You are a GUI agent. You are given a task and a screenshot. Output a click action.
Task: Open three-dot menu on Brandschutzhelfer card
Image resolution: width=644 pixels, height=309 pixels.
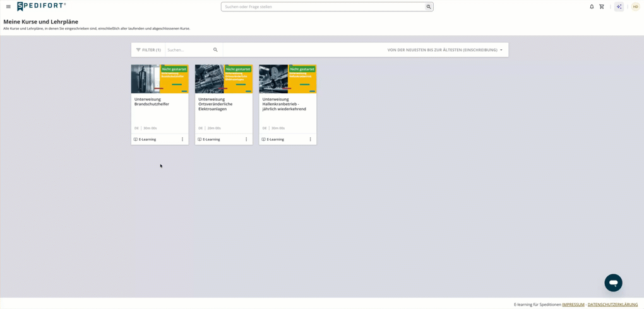(182, 139)
